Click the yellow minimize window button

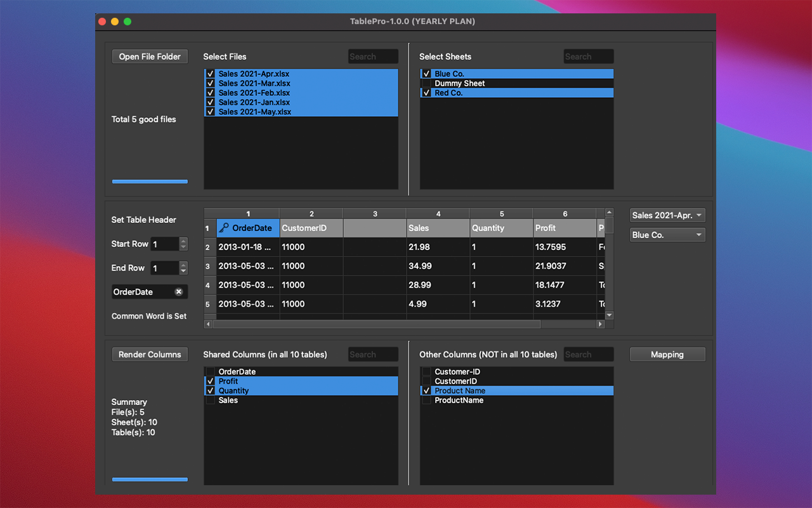click(x=114, y=22)
